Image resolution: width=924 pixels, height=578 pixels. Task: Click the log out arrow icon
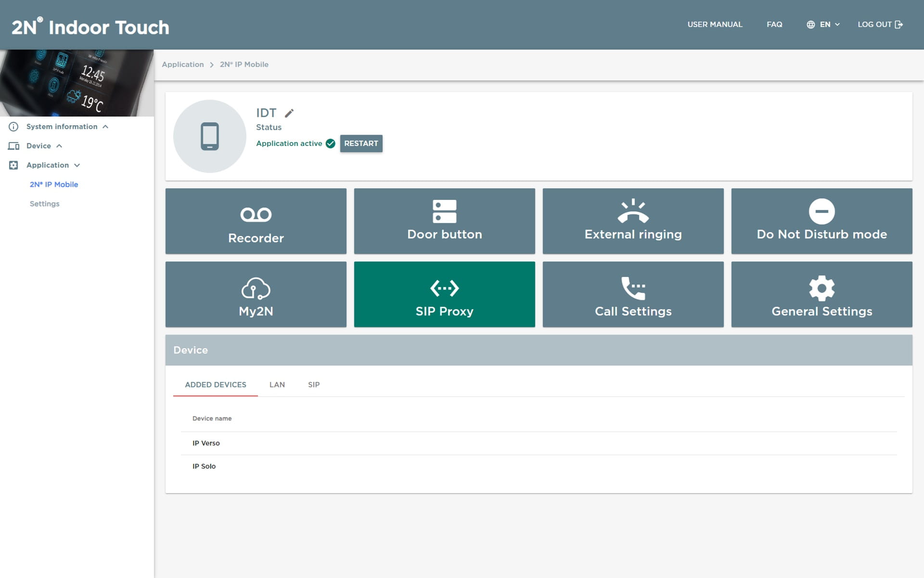(898, 25)
